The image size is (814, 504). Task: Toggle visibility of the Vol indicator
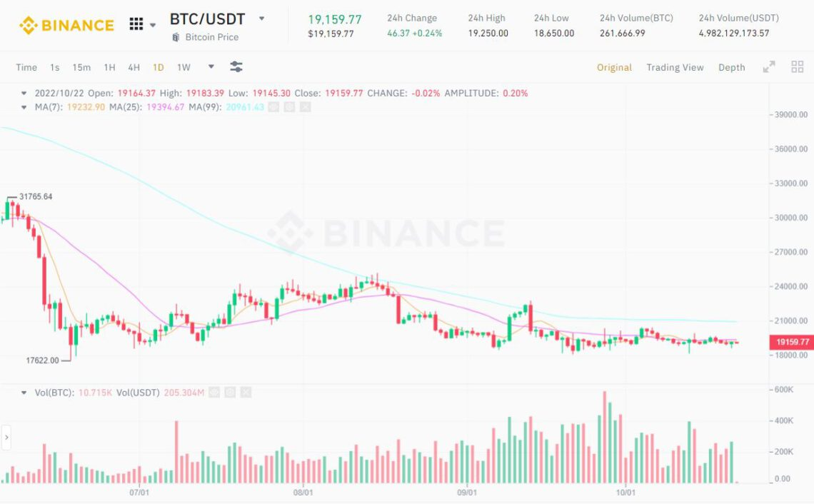214,393
